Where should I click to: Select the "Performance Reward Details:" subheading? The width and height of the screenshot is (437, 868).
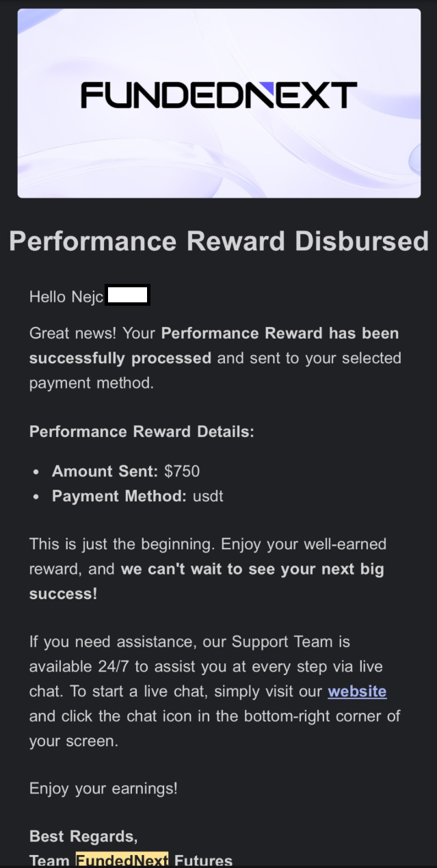[x=142, y=432]
